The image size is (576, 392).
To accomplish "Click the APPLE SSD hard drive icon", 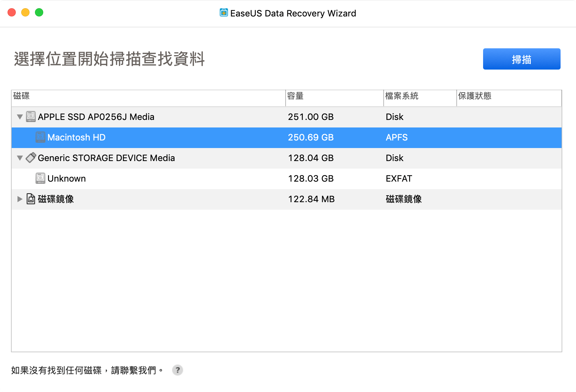I will [31, 117].
